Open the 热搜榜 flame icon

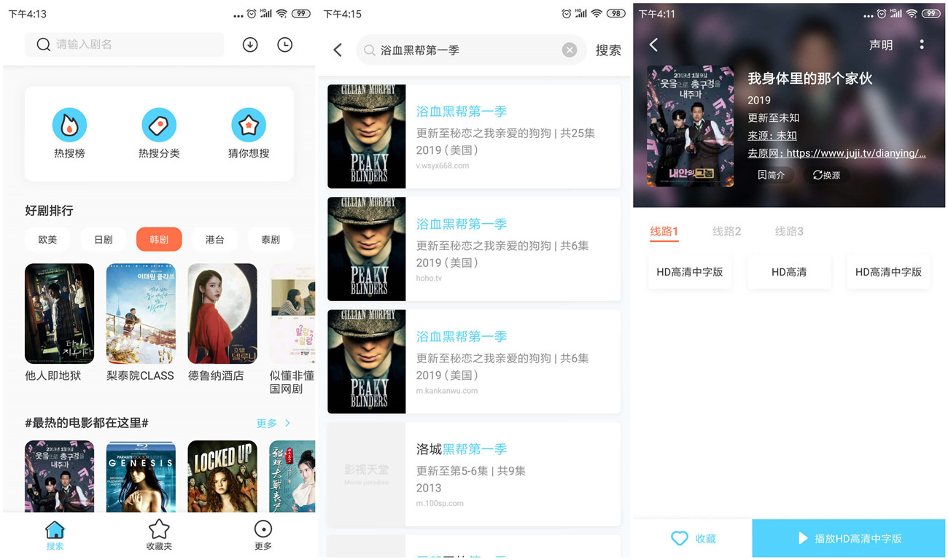[69, 125]
